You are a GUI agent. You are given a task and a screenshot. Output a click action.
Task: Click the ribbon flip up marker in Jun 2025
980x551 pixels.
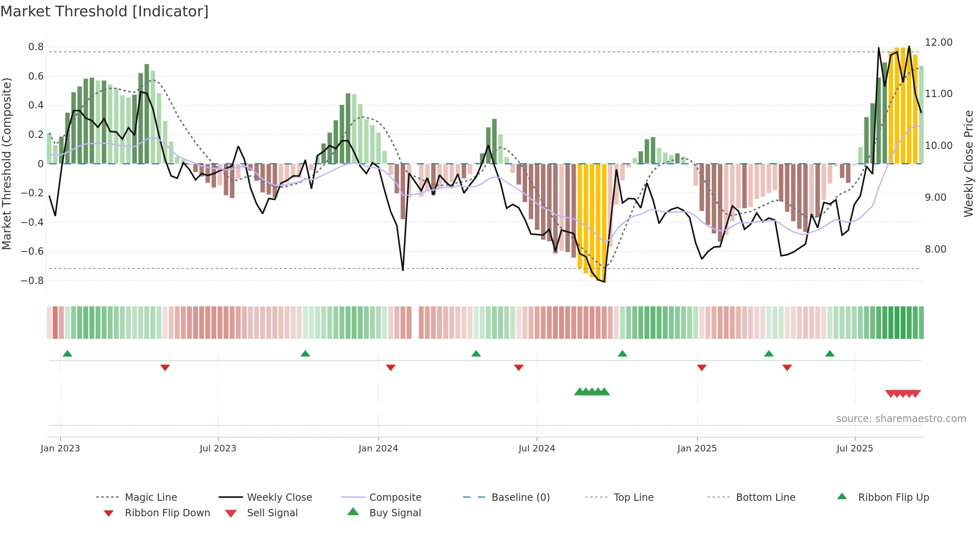[x=830, y=353]
